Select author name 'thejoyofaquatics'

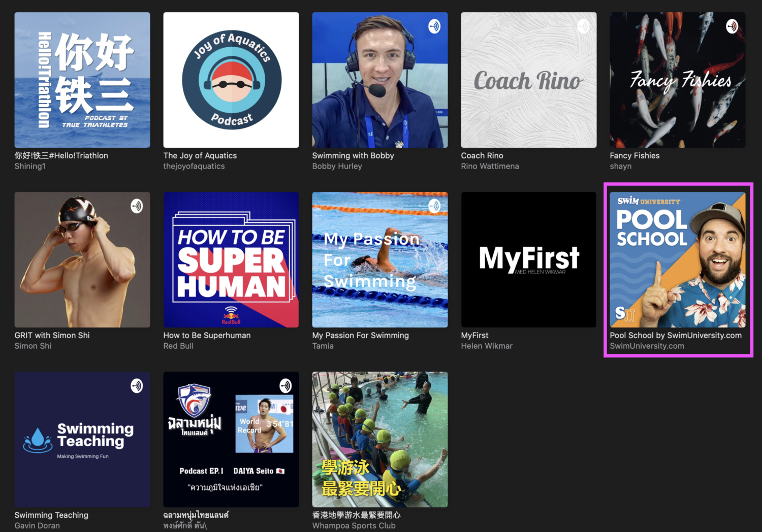pyautogui.click(x=194, y=166)
